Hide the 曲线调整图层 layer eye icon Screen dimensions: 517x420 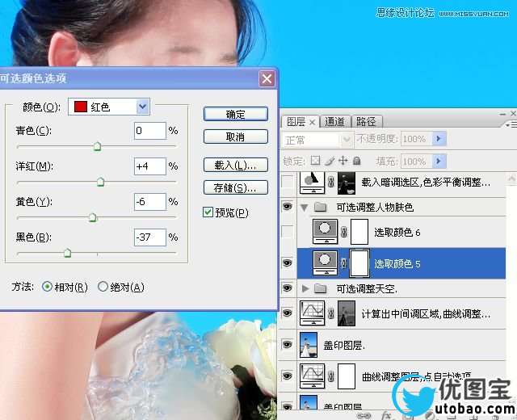point(288,376)
